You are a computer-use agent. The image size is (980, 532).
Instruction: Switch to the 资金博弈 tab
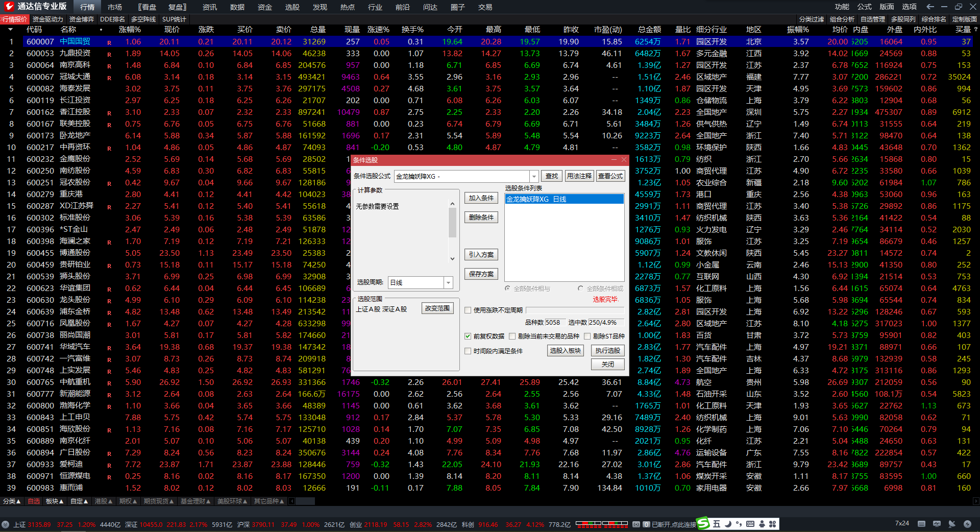point(82,19)
